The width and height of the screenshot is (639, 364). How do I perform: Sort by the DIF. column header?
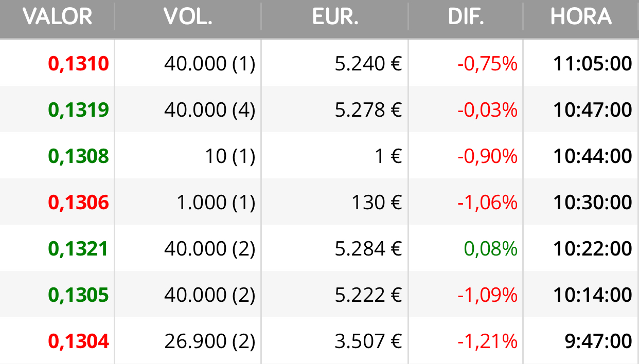466,17
